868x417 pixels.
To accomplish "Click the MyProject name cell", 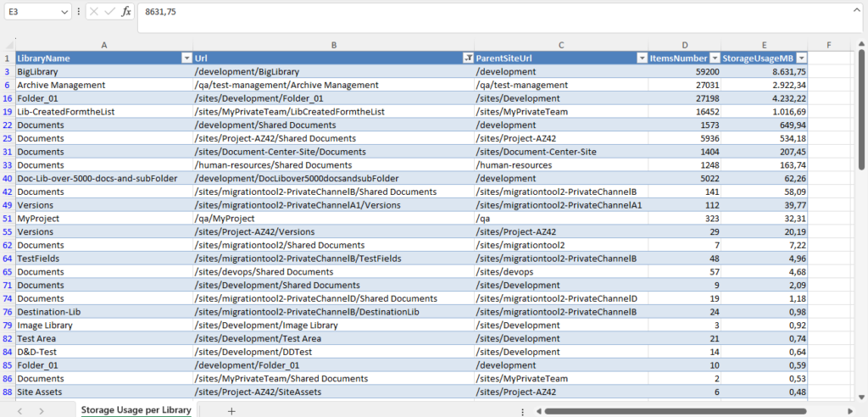I will 104,218.
